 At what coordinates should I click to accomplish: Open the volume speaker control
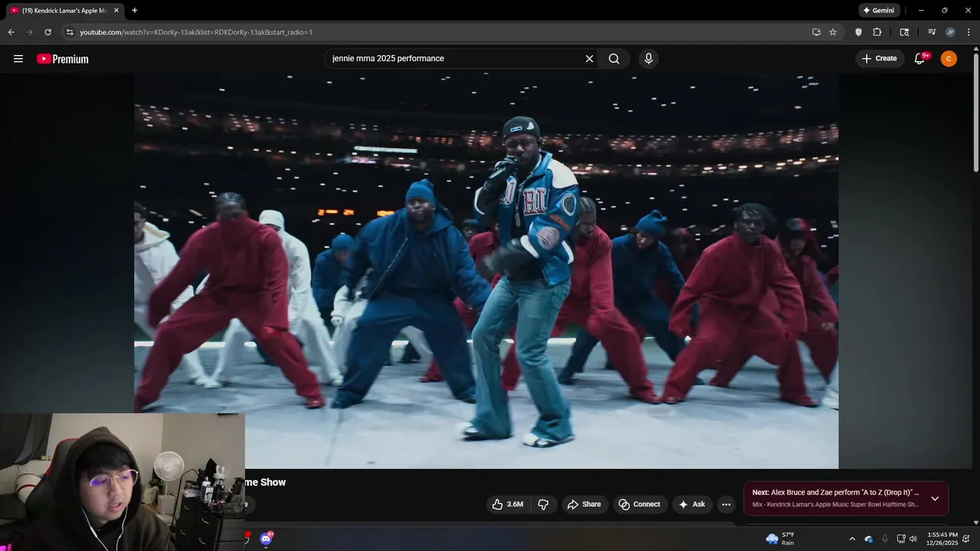click(913, 539)
